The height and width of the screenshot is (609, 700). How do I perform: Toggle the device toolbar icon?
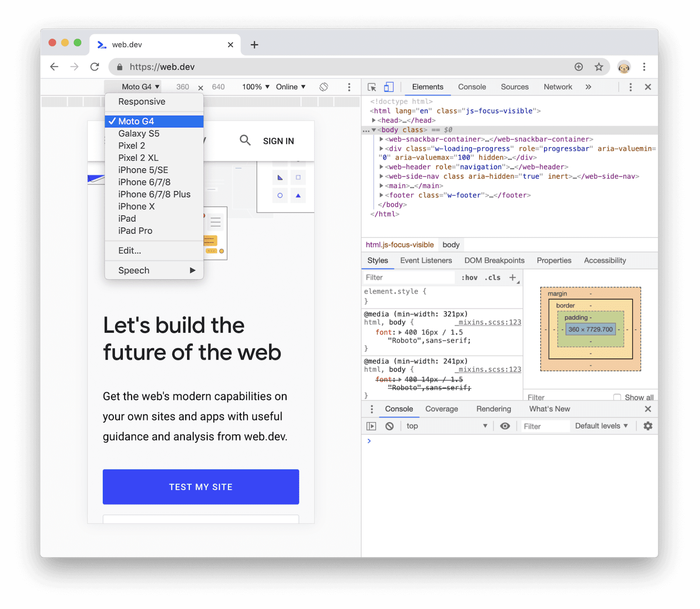tap(389, 87)
